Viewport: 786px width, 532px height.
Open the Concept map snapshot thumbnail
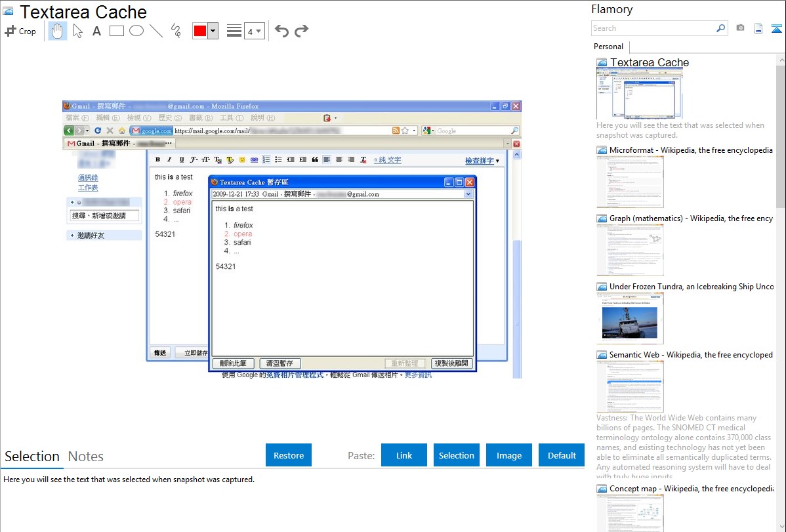[630, 514]
